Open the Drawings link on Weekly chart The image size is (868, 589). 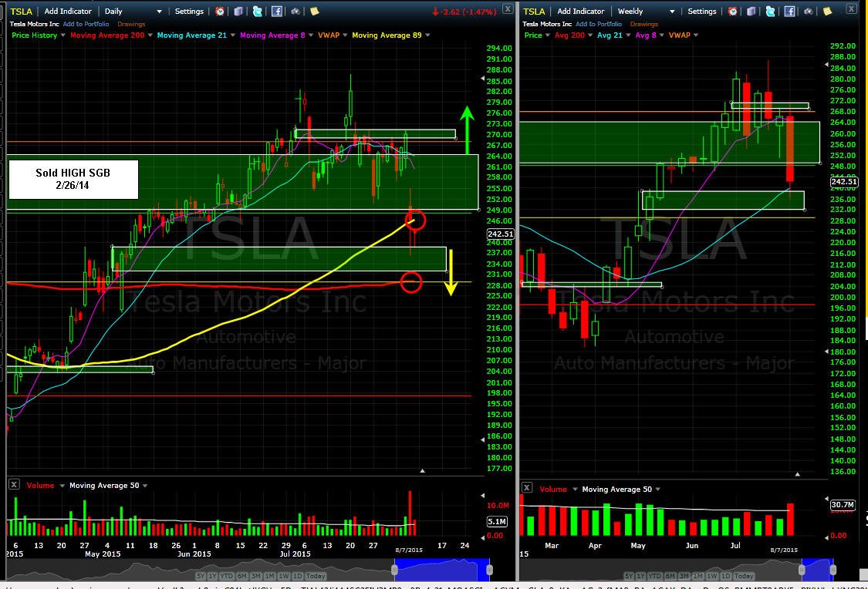[643, 24]
